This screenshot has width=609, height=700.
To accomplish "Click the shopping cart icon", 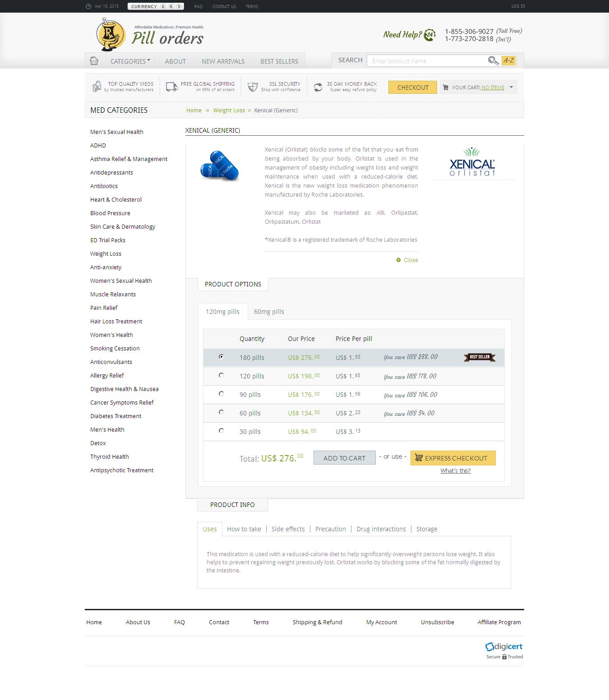I will (446, 87).
